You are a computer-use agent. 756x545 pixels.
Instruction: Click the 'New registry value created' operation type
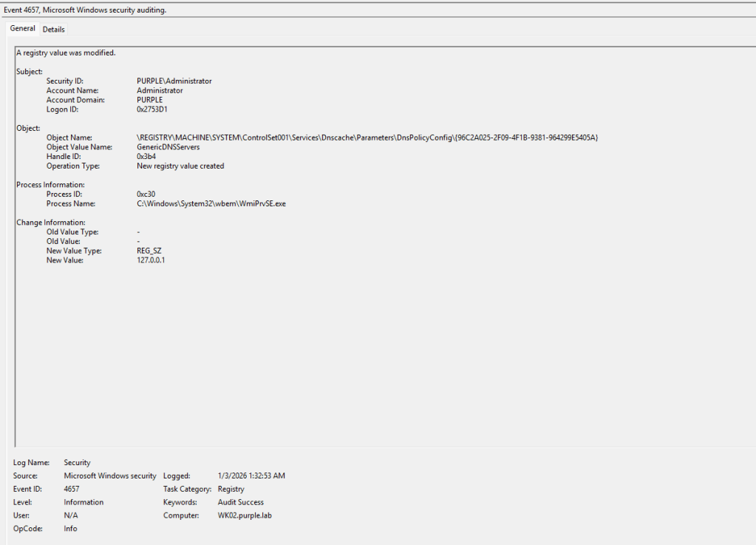(180, 166)
